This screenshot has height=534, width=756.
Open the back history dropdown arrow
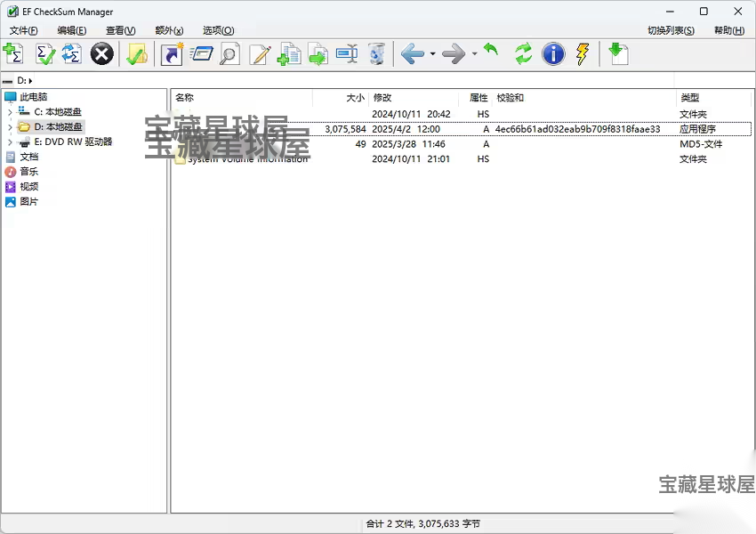click(432, 53)
